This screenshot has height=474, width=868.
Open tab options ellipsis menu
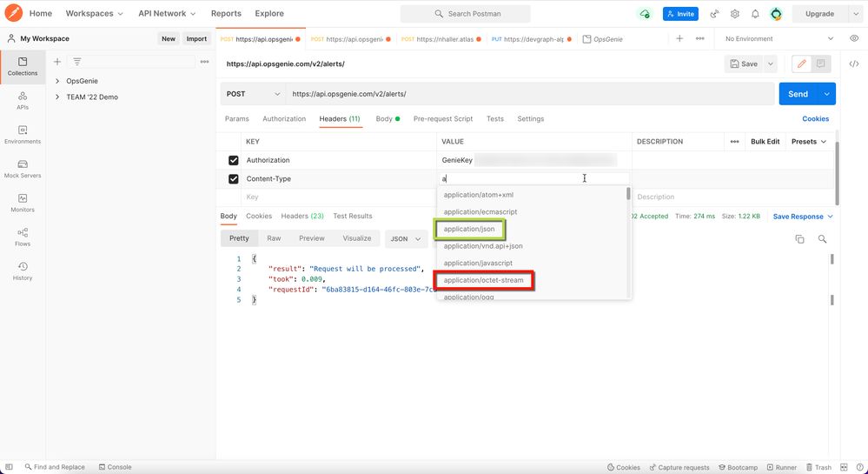tap(699, 38)
